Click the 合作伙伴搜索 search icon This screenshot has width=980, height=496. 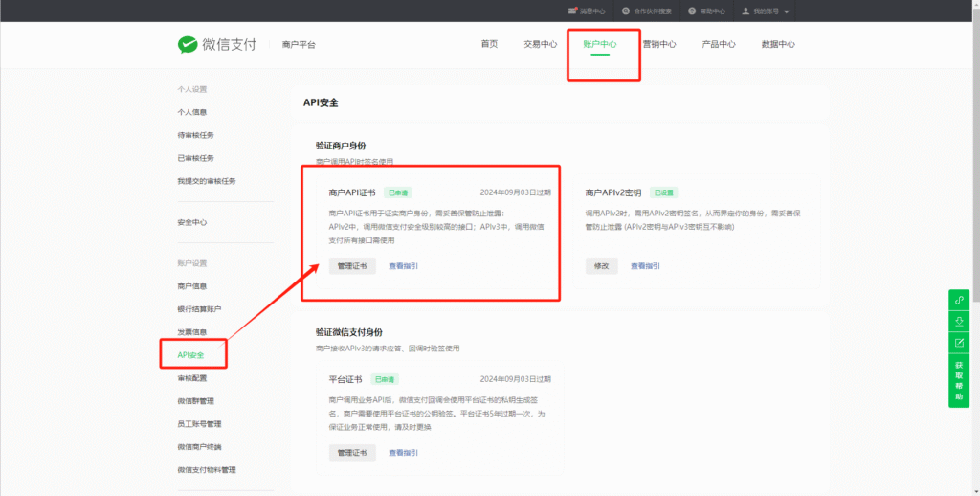(626, 11)
